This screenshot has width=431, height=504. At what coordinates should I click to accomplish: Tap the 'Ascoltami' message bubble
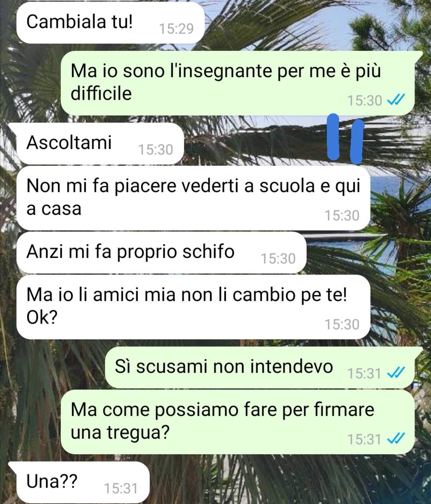pos(100,144)
